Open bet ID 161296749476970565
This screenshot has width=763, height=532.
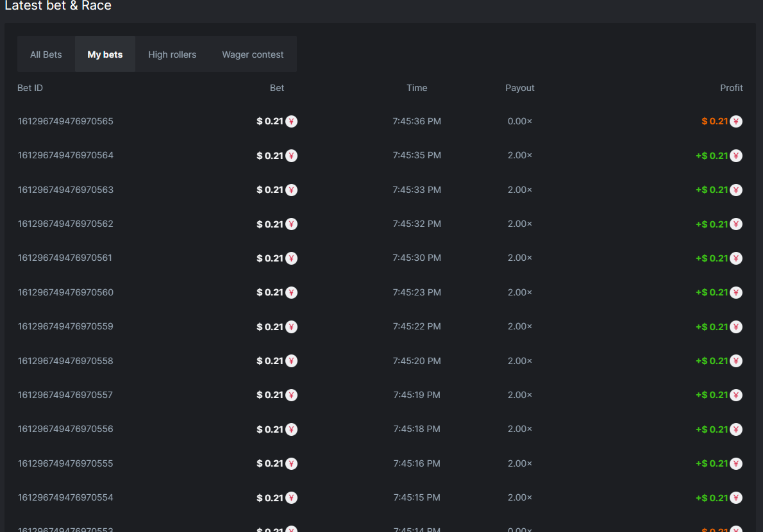65,121
